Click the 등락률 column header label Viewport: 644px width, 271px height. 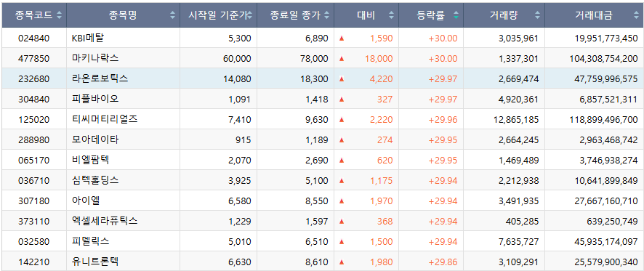(x=431, y=15)
